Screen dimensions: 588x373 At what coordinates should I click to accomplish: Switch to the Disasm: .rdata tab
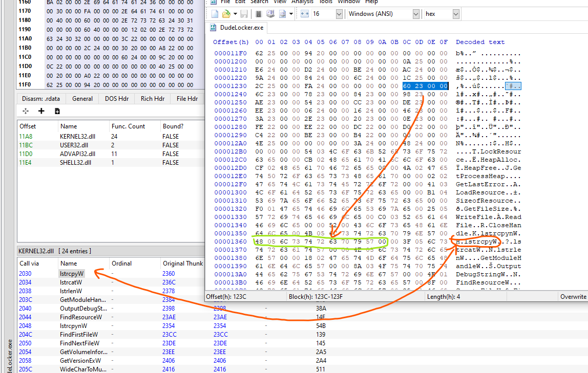pos(41,98)
